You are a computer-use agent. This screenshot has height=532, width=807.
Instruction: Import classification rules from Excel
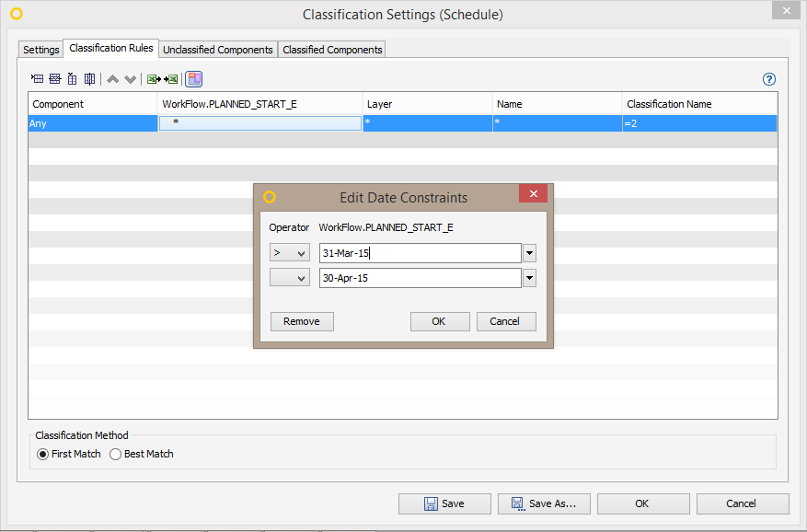pos(171,78)
